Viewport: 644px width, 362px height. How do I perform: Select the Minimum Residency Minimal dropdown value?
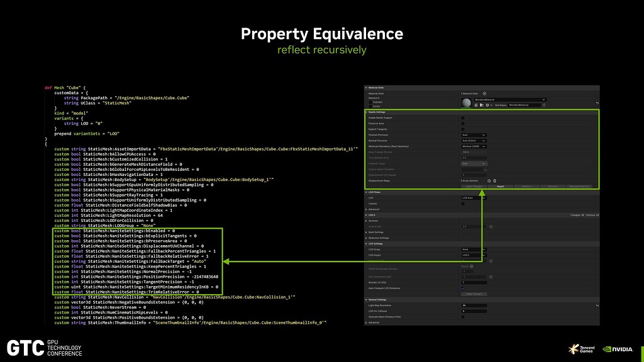click(x=473, y=146)
